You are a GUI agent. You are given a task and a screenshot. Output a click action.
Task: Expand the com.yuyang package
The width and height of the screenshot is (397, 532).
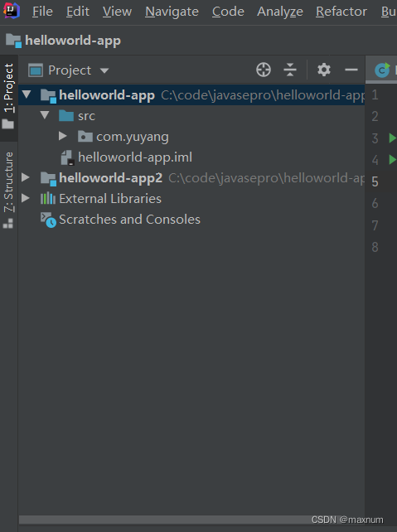click(62, 137)
